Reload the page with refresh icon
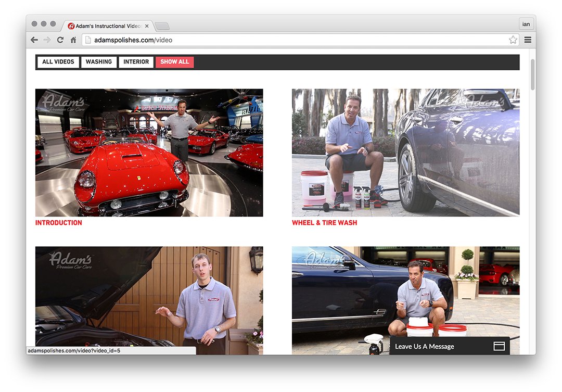 60,40
